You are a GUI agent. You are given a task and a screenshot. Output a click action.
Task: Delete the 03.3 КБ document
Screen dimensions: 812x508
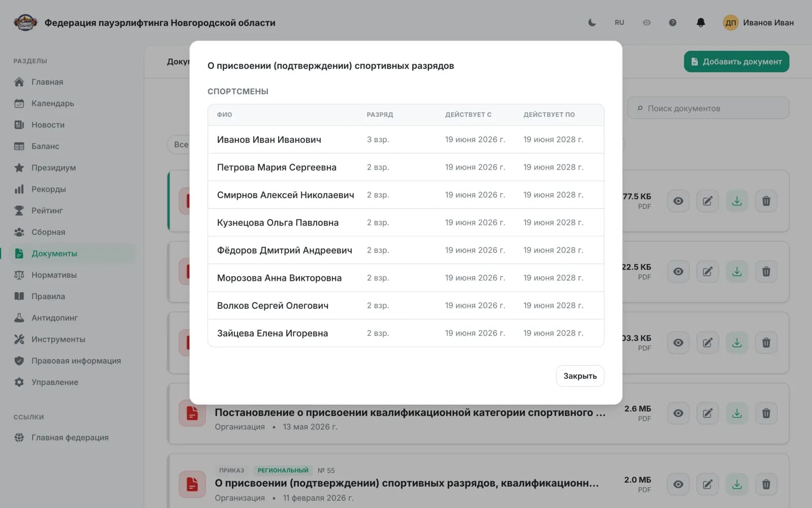(x=766, y=343)
